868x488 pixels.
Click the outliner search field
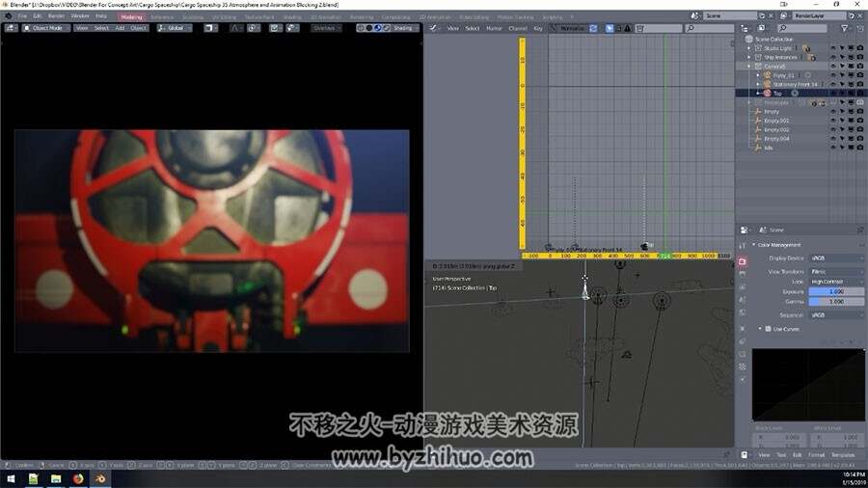click(x=801, y=28)
